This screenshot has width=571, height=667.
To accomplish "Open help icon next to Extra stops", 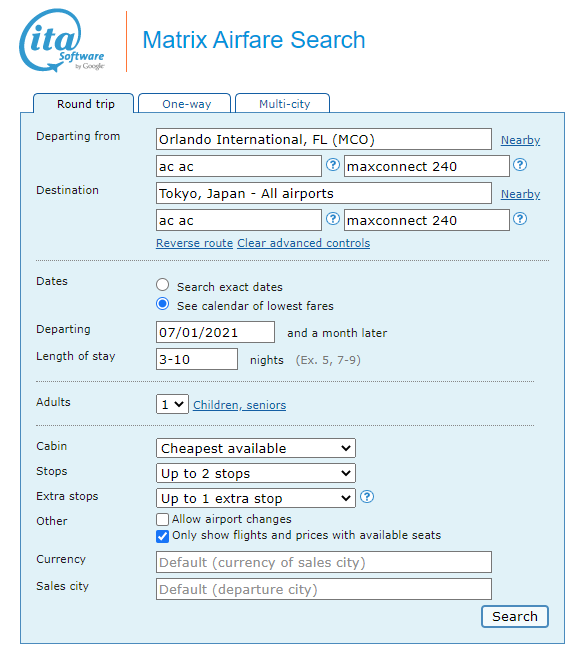I will click(367, 496).
